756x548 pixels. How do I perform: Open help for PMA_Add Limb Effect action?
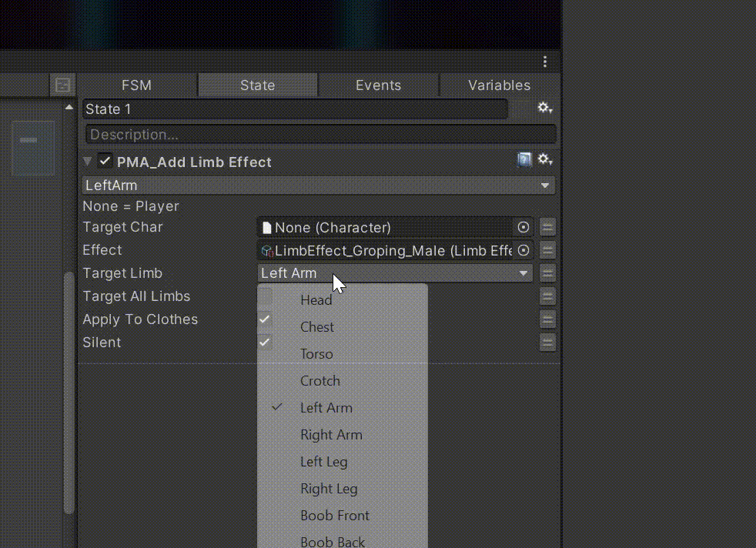(525, 160)
